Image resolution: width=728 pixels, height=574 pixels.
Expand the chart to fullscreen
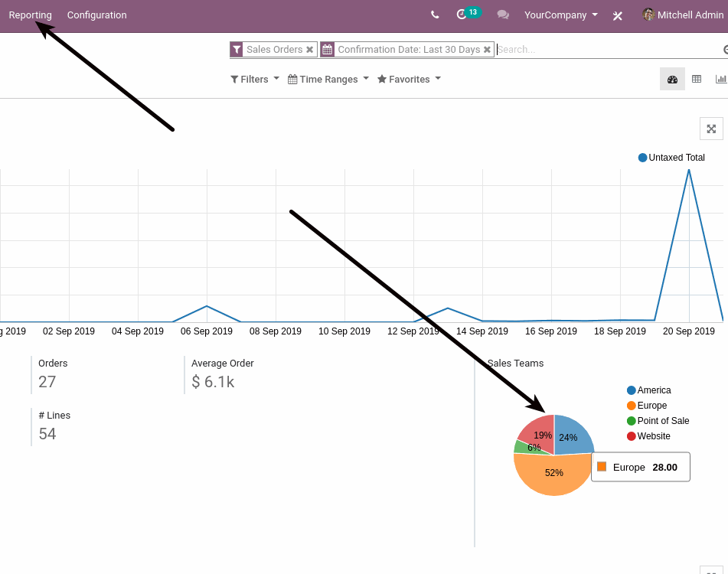coord(711,129)
